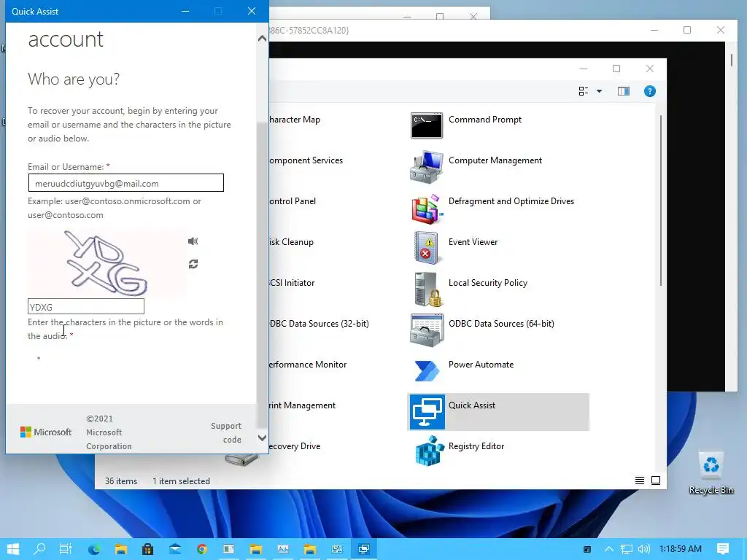Play the audio captcha speaker icon
Viewport: 747px width, 560px height.
[193, 241]
